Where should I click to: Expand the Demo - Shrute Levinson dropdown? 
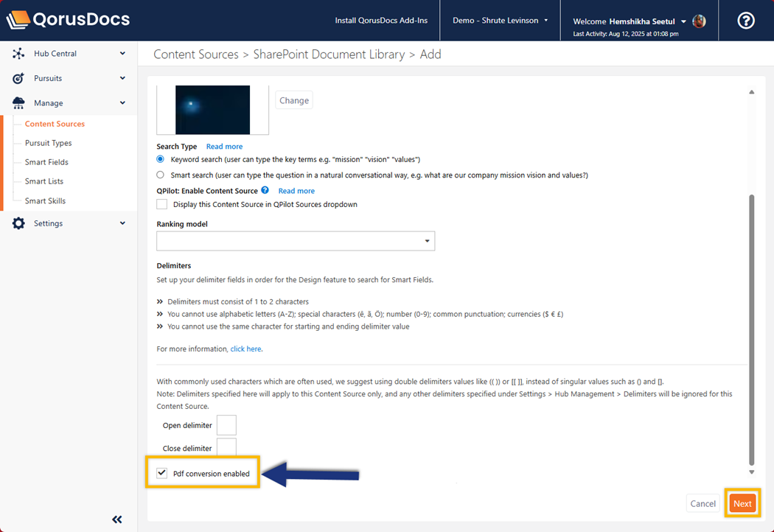pyautogui.click(x=500, y=21)
